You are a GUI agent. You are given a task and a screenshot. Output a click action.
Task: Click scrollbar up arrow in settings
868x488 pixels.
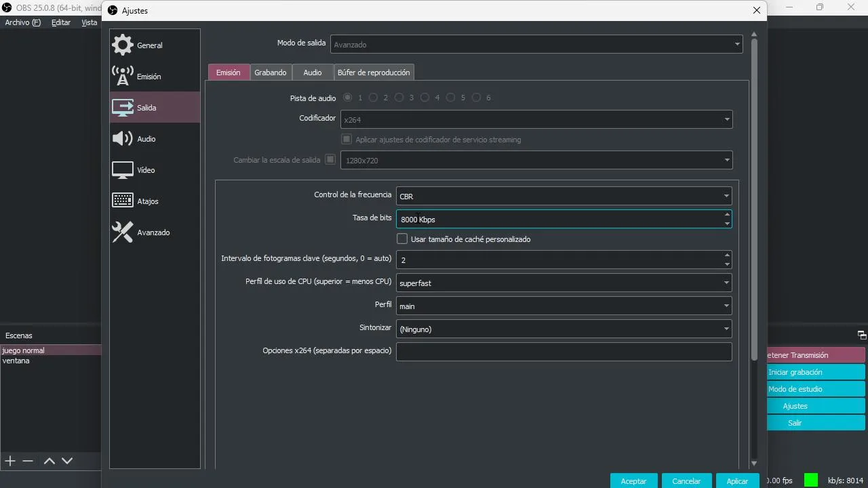click(x=754, y=34)
